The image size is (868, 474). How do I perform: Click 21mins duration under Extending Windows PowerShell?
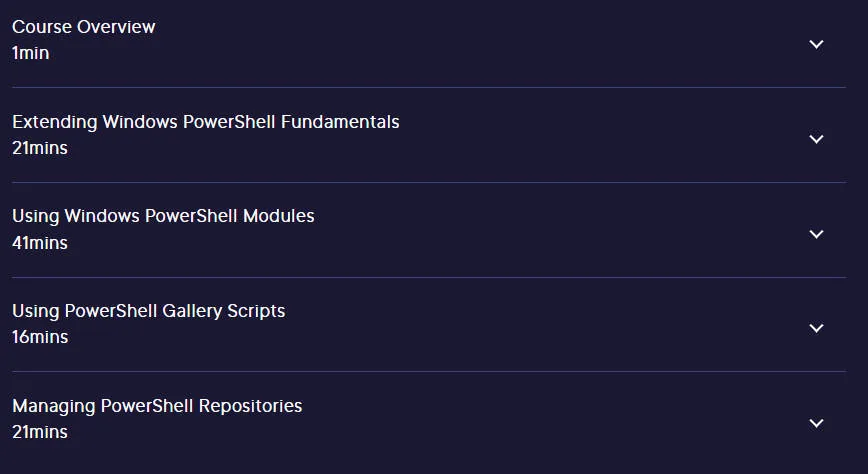(x=40, y=148)
